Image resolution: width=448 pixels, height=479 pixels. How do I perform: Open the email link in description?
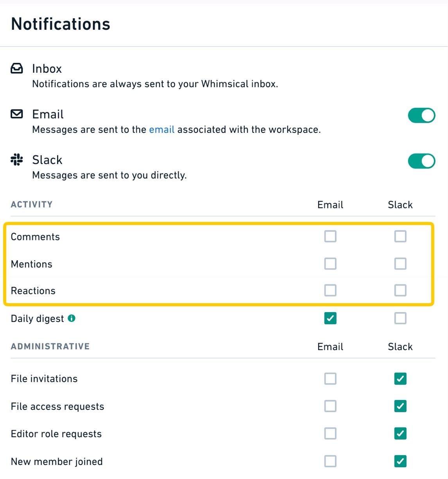coord(161,130)
